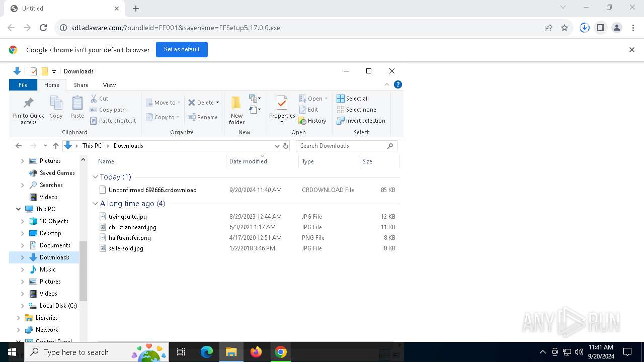
Task: Click the Cut scissors command
Action: tap(99, 99)
